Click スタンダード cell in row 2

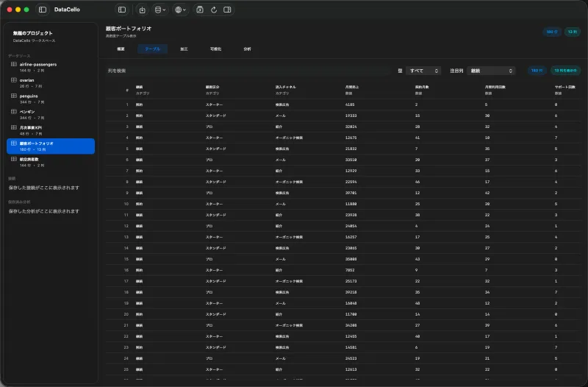(215, 116)
